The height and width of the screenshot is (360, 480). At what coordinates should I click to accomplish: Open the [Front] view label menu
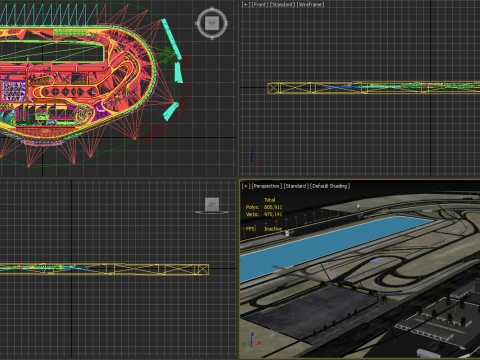(x=259, y=4)
